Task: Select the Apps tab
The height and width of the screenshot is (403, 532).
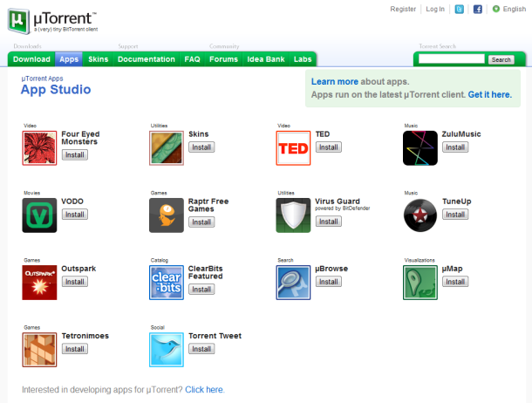Action: click(x=69, y=59)
